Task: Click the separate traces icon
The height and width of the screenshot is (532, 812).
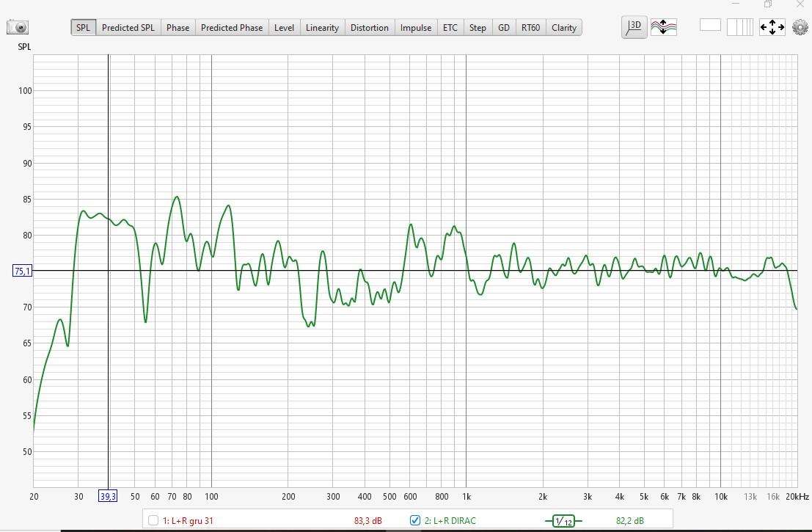Action: 663,27
